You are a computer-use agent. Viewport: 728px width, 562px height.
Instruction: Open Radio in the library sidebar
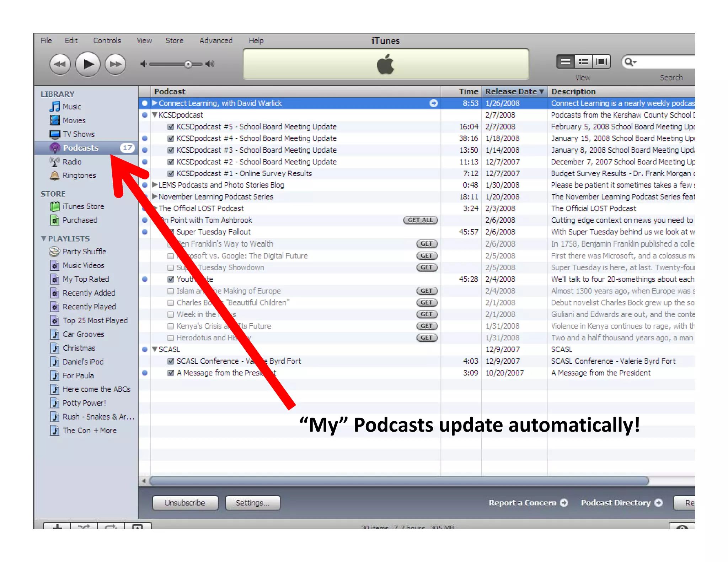(72, 162)
